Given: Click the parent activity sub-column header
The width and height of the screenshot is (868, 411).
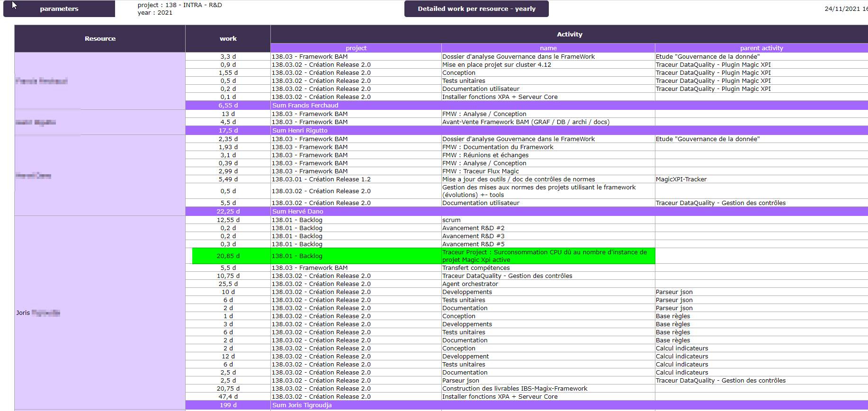Looking at the screenshot, I should tap(761, 48).
